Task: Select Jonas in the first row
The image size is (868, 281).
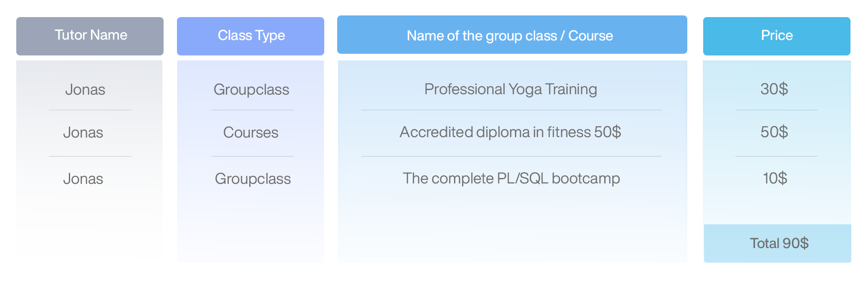Action: click(x=85, y=90)
